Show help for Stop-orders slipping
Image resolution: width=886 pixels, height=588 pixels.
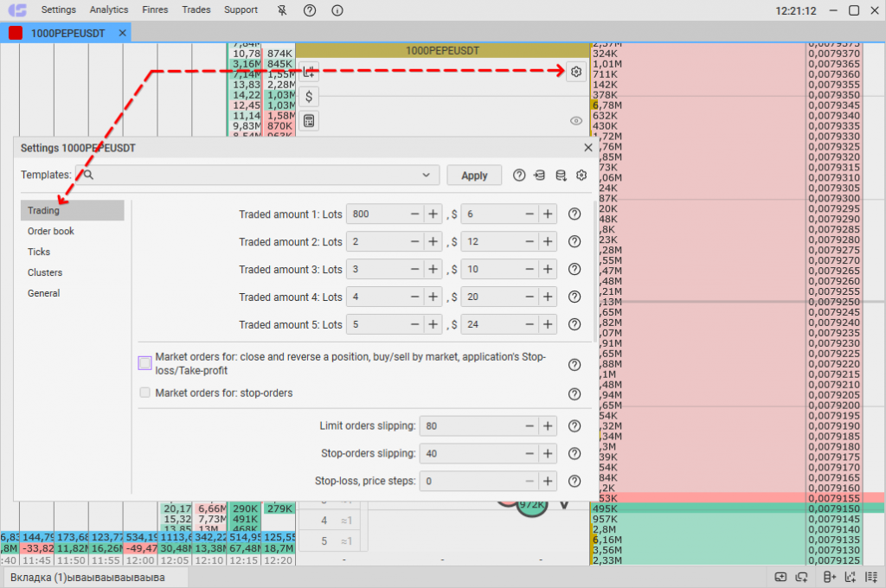575,454
